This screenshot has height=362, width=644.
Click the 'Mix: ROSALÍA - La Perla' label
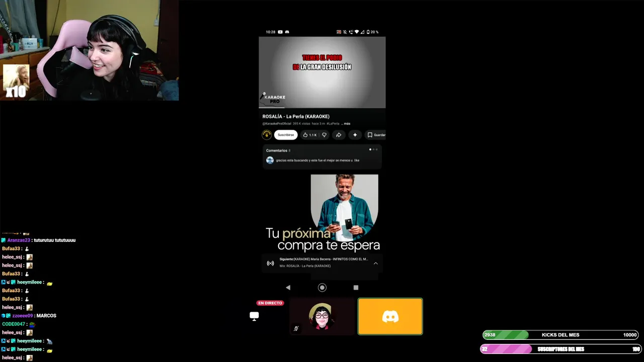305,266
